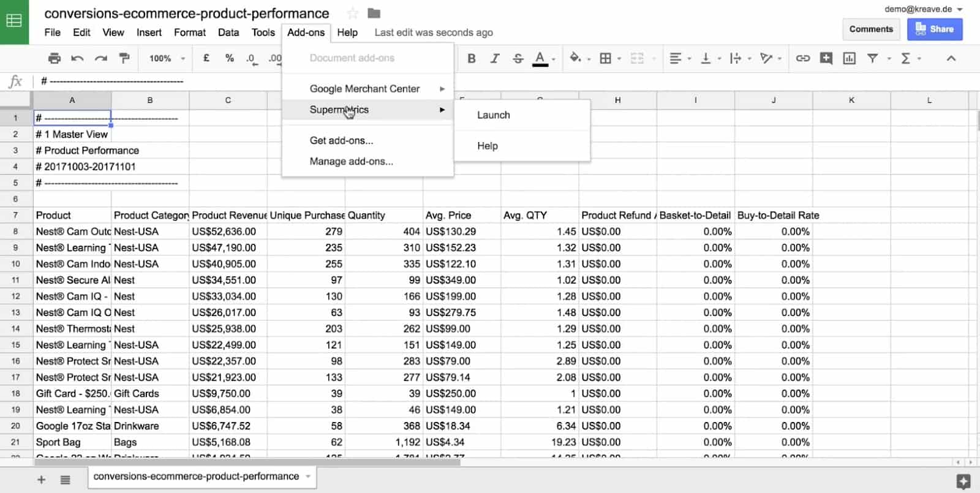980x493 pixels.
Task: Open the demo@kreave.de account dropdown
Action: click(924, 9)
